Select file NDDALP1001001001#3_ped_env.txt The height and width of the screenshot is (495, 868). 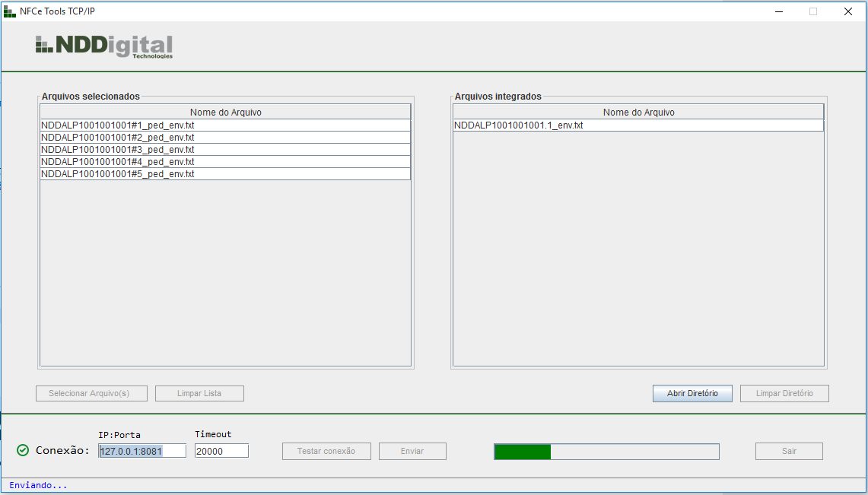(118, 150)
